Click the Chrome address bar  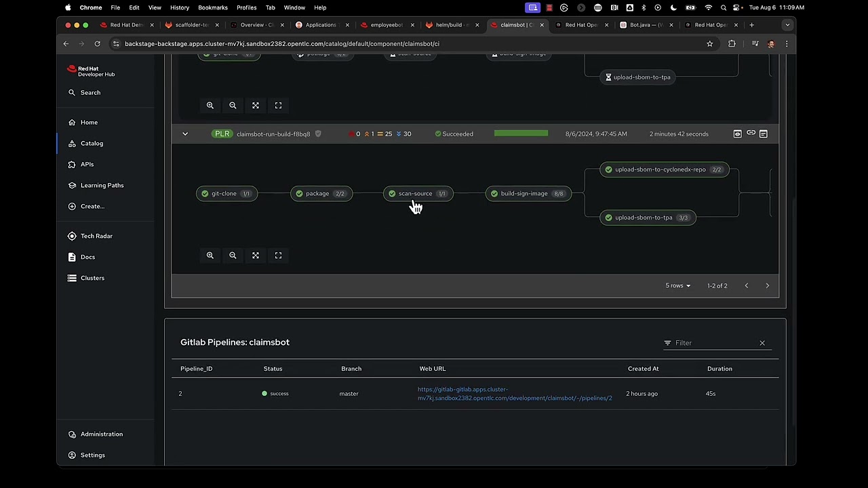click(407, 43)
